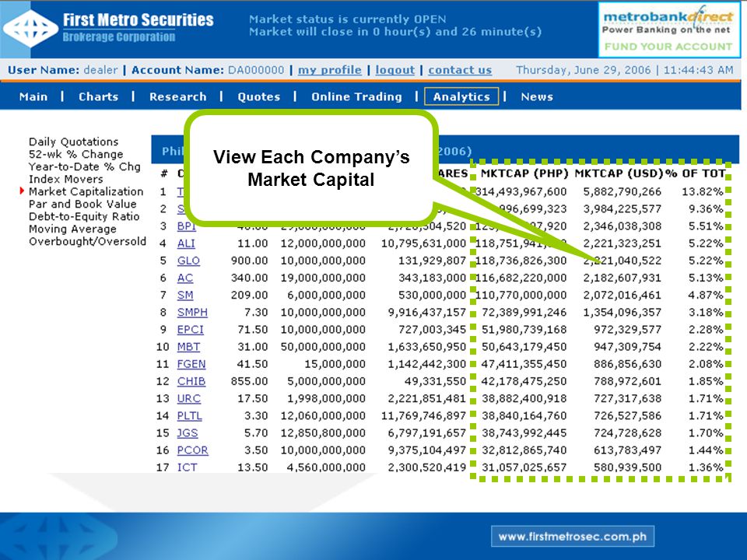Select the Analytics menu item

click(x=461, y=96)
